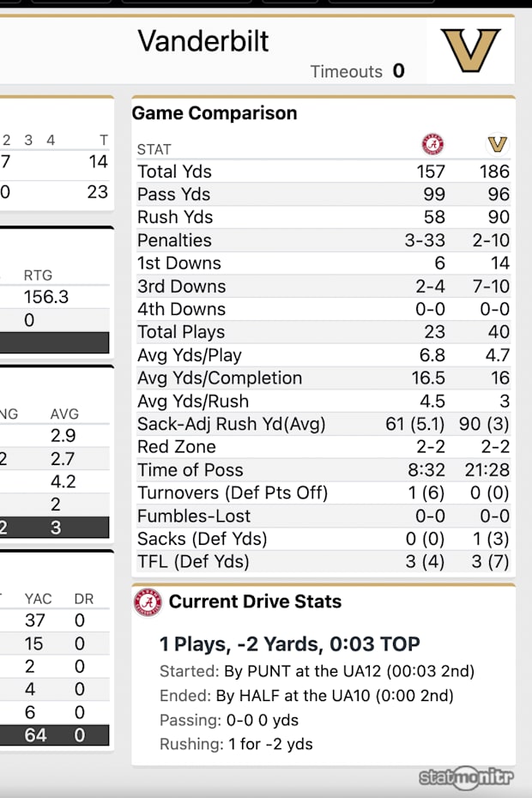Expand the Current Drive Stats section
This screenshot has height=798, width=532.
click(x=254, y=602)
